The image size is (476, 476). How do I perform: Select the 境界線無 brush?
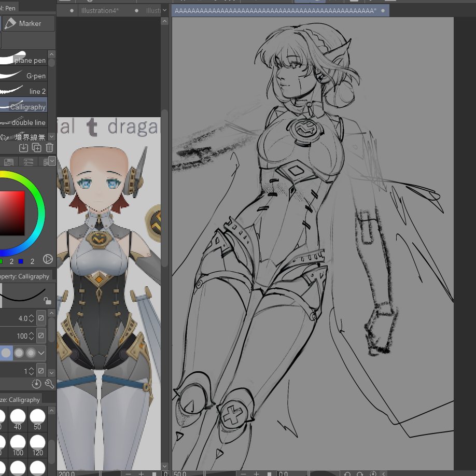point(23,136)
